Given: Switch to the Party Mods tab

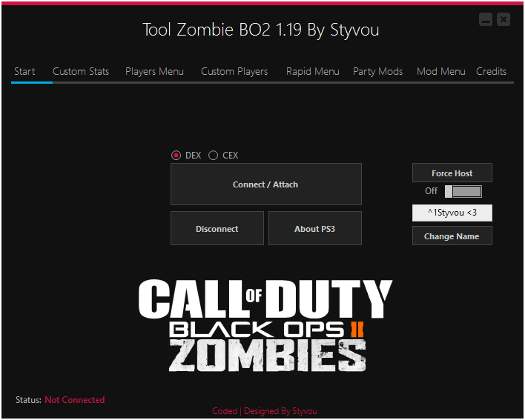Looking at the screenshot, I should 377,72.
